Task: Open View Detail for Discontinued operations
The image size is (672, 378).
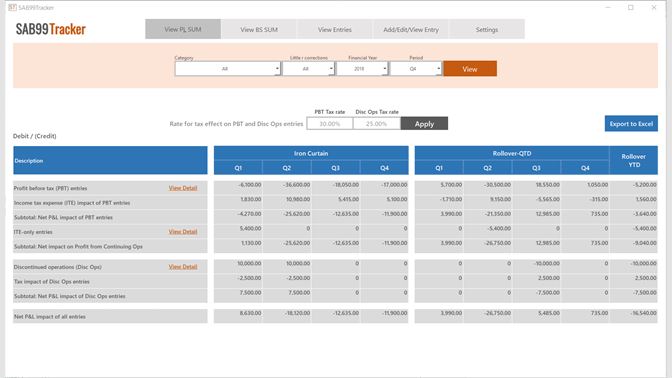Action: pos(183,267)
